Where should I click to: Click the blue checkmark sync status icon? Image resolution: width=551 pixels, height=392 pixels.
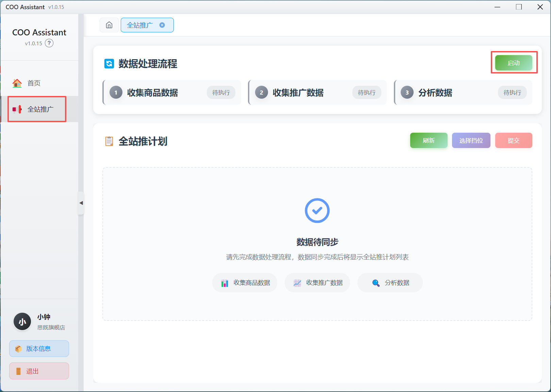coord(317,210)
